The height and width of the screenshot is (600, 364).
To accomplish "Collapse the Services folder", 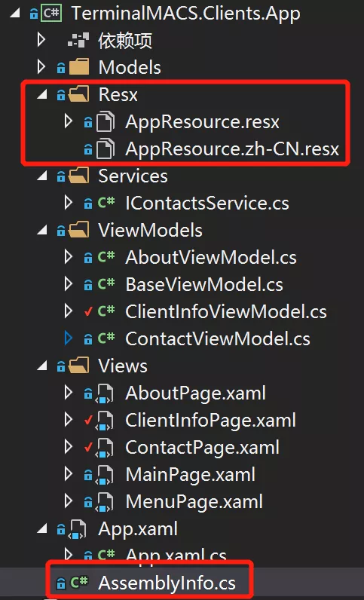I will (42, 176).
